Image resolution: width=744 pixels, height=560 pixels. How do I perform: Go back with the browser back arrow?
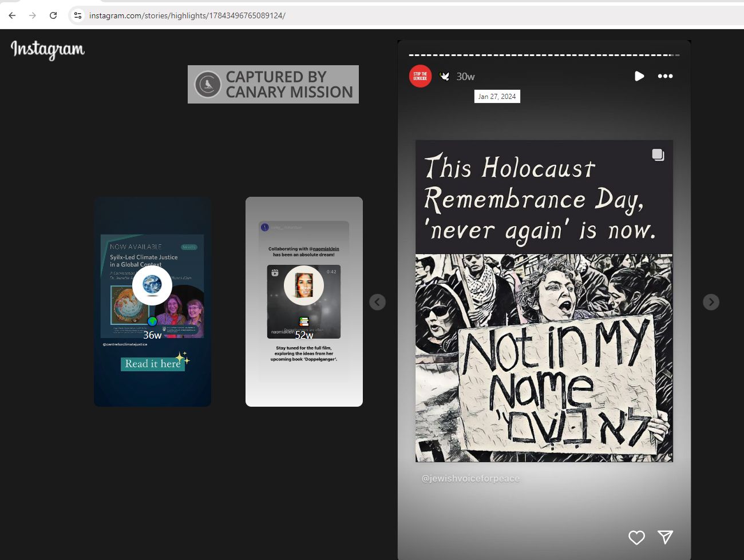(x=12, y=15)
